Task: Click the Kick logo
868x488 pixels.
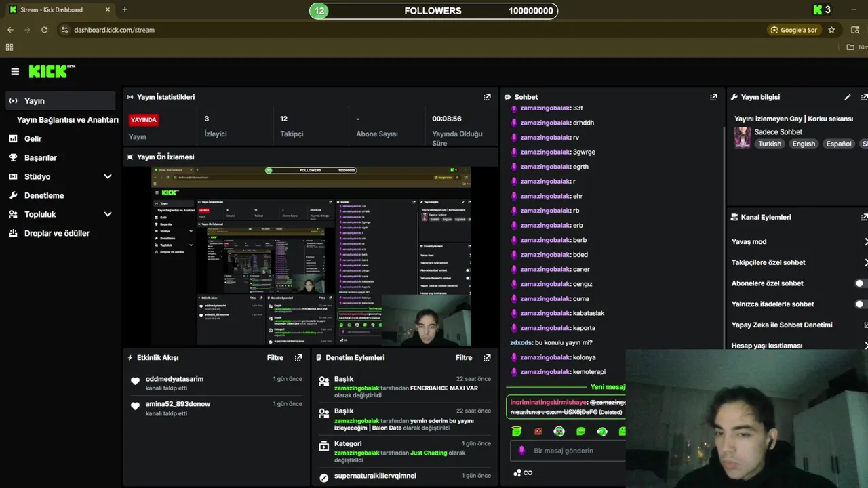Action: coord(52,71)
